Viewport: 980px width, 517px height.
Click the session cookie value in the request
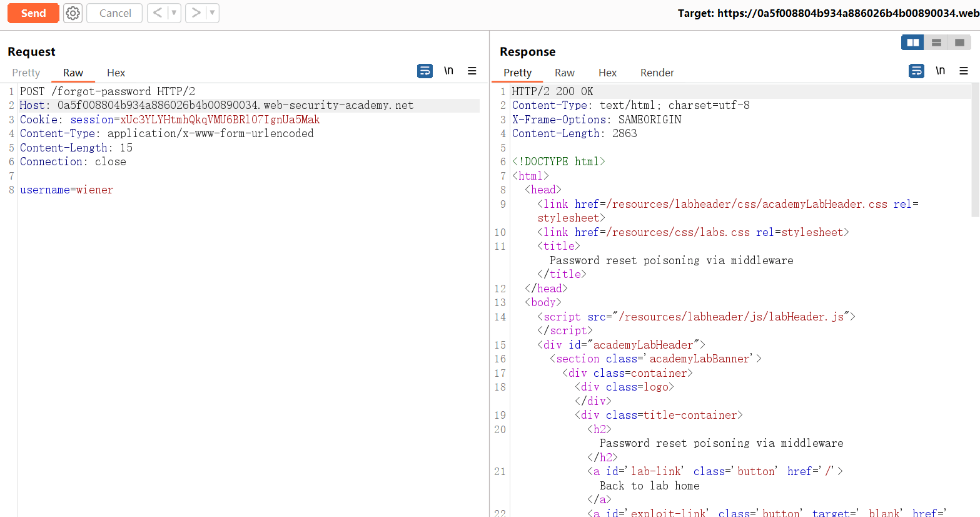pos(220,120)
